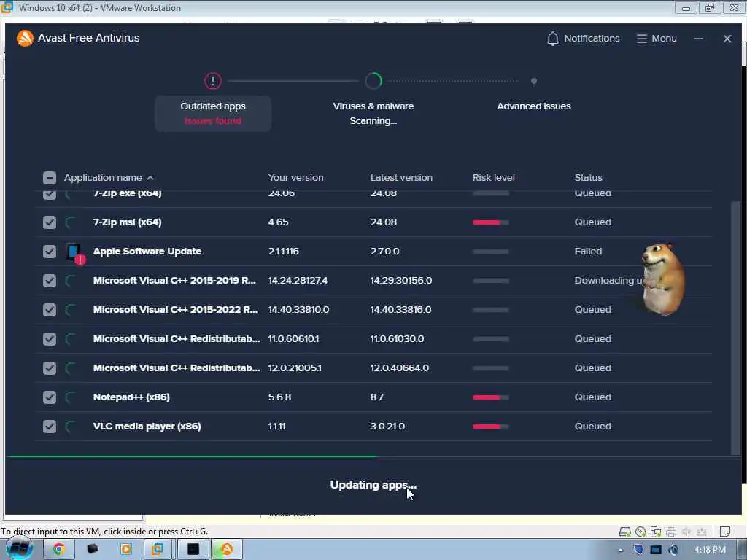Click the Updating apps... label

pos(373,485)
